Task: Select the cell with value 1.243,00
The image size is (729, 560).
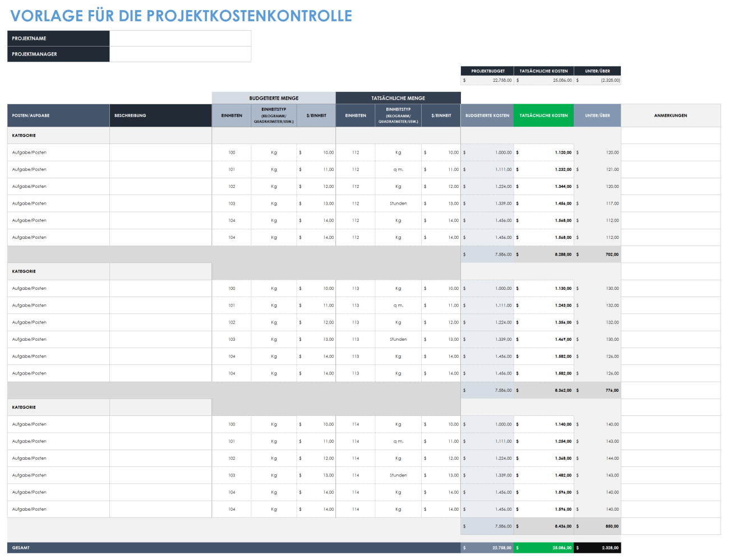Action: pyautogui.click(x=543, y=306)
